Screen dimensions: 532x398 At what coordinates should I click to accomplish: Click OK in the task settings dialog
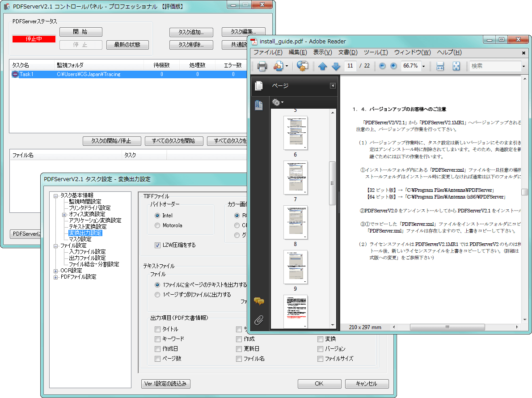(x=319, y=383)
